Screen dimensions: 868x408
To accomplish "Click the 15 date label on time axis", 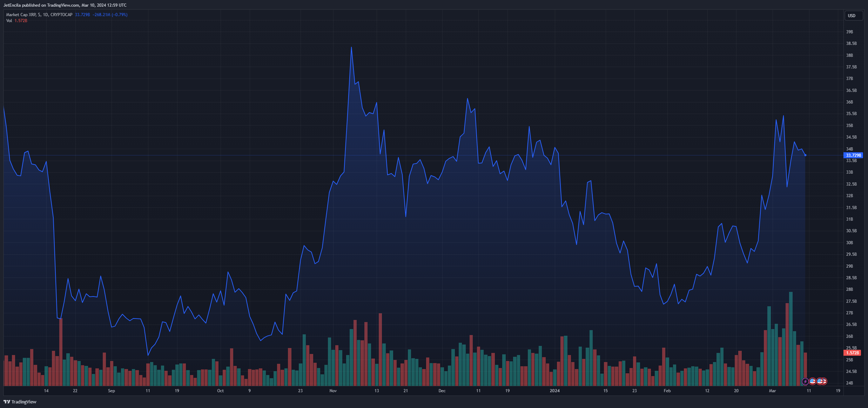I will [605, 391].
